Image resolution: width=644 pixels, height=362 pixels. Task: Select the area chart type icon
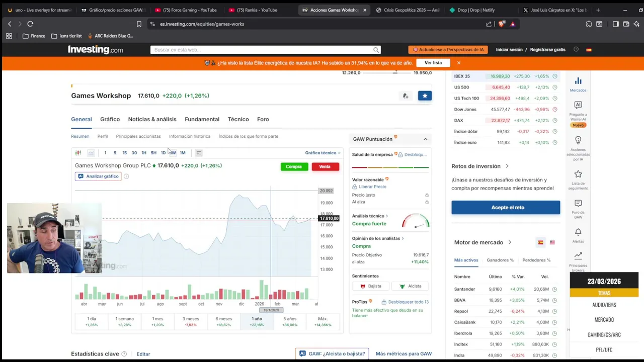coord(91,153)
